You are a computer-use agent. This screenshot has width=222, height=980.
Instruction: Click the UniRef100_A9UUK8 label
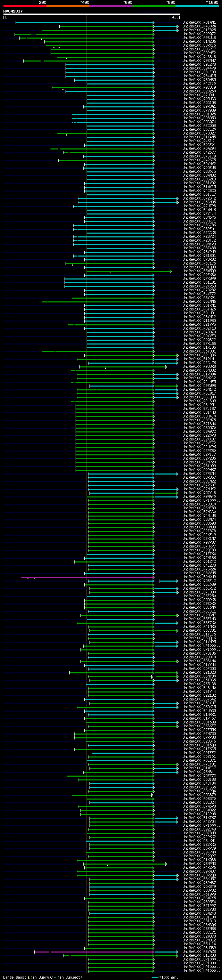[199, 367]
